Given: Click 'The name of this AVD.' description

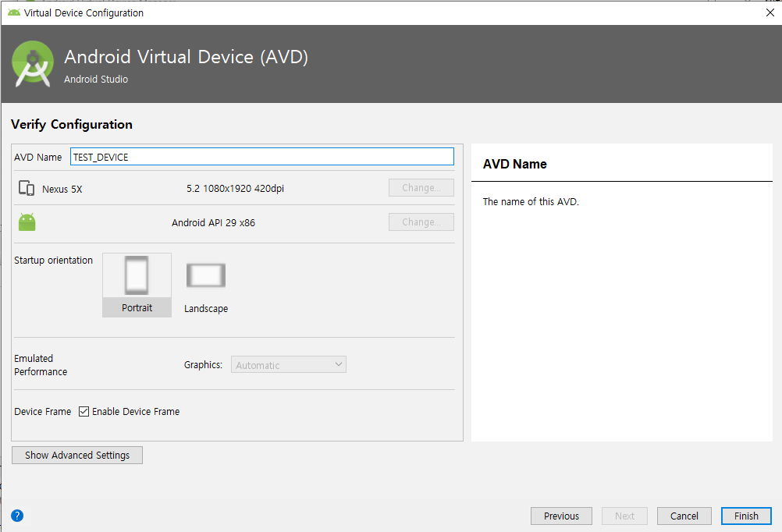Looking at the screenshot, I should pos(531,201).
